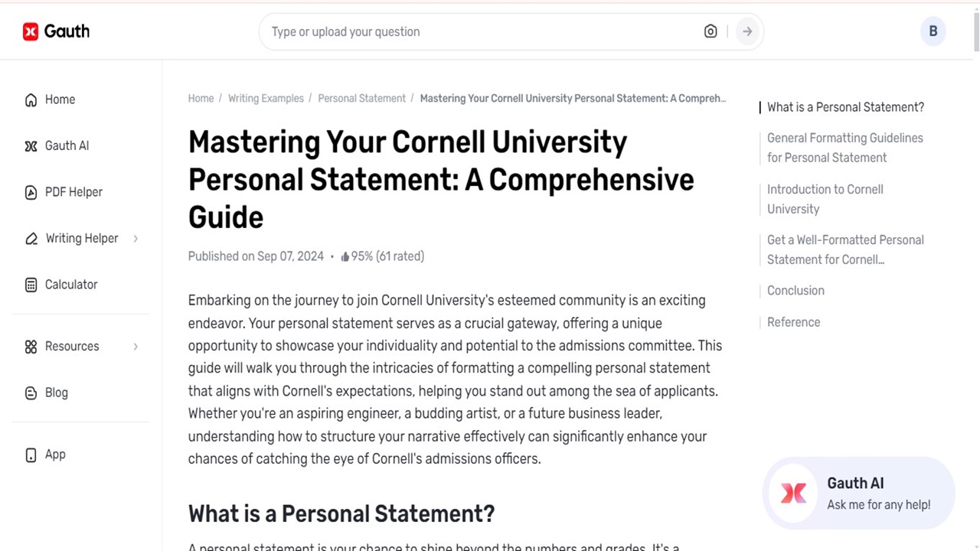The image size is (980, 551).
Task: Select the Calculator icon
Action: point(31,284)
